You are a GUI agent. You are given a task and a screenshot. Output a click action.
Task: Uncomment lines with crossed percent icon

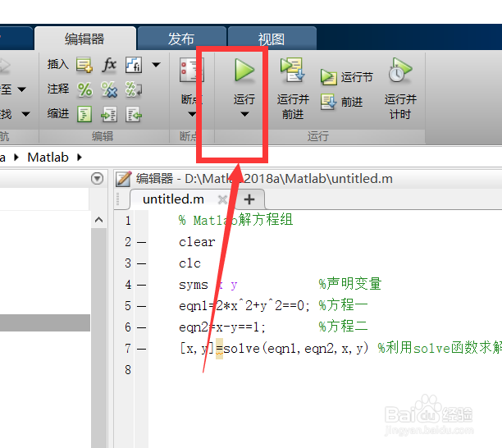tap(109, 89)
